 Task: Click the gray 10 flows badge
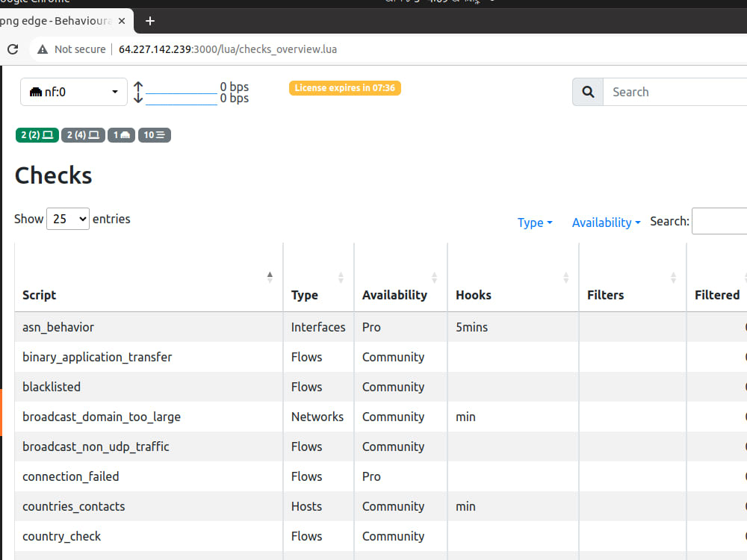[x=155, y=135]
